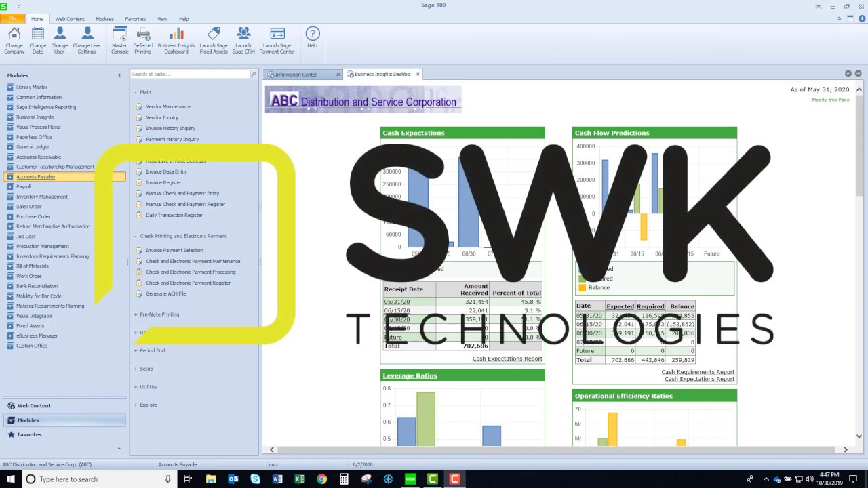868x488 pixels.
Task: Open Word from the Windows taskbar
Action: click(x=277, y=479)
